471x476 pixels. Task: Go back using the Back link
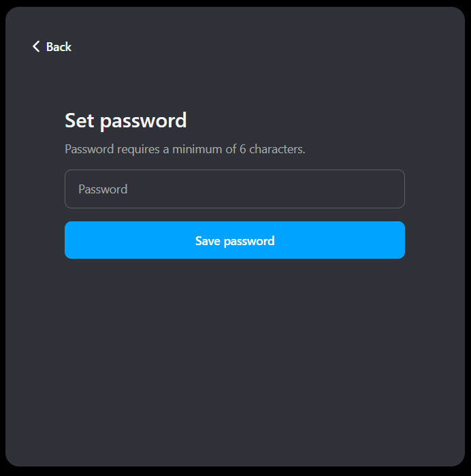[52, 46]
